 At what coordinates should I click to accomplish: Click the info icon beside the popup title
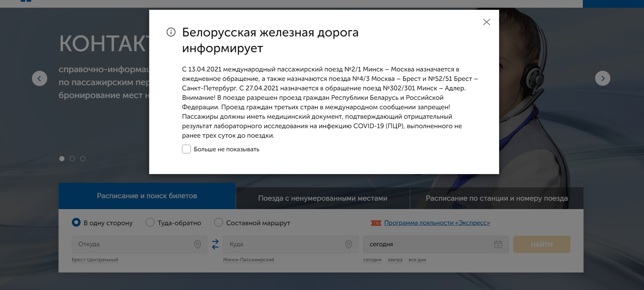coord(171,32)
